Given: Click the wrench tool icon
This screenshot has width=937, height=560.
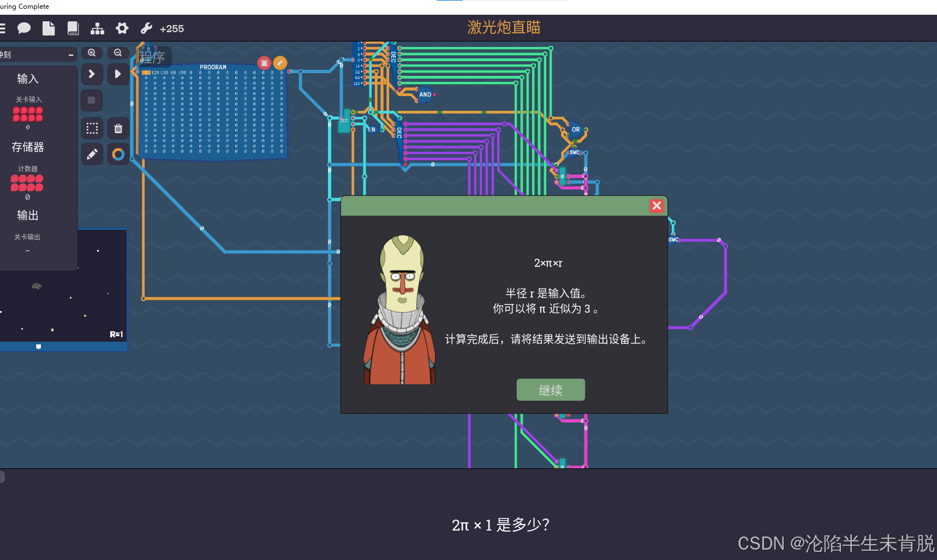Looking at the screenshot, I should 146,28.
